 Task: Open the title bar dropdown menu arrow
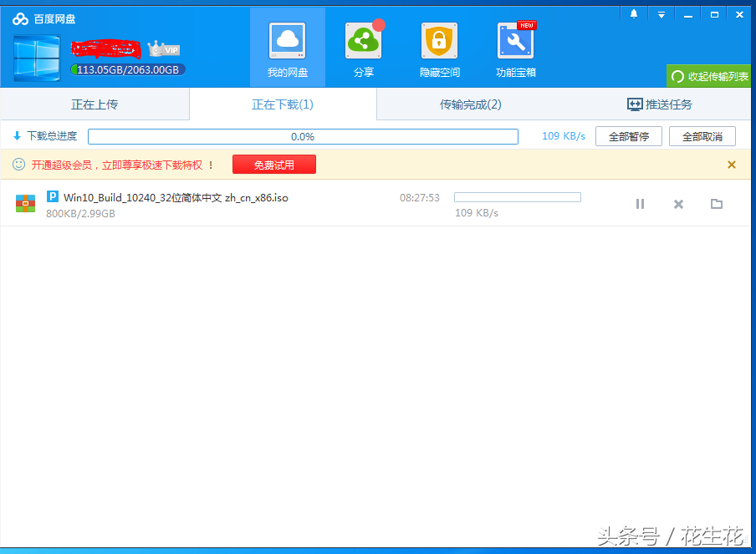(x=661, y=15)
